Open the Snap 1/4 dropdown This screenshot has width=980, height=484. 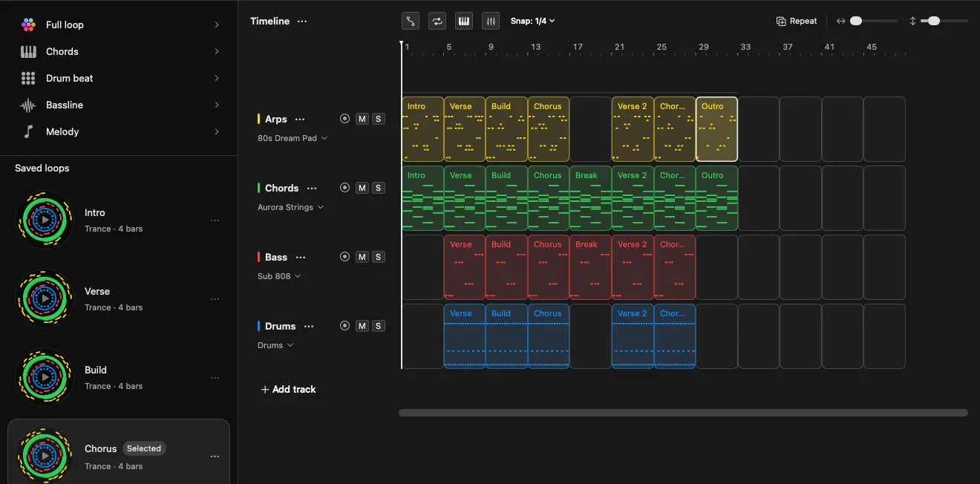pos(532,21)
